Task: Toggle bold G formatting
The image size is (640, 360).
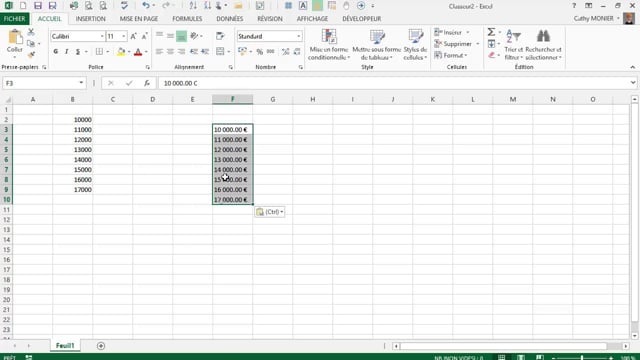Action: [x=56, y=51]
